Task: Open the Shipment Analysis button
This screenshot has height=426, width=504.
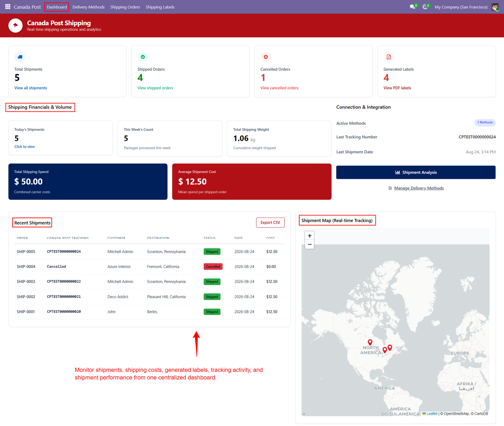Action: [416, 172]
